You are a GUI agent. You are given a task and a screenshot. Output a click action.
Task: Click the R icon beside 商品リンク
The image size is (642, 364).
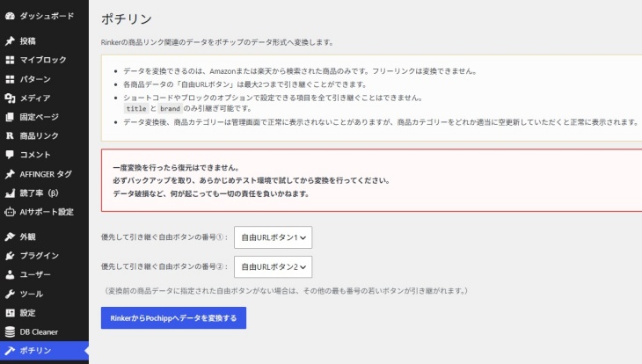(x=10, y=136)
